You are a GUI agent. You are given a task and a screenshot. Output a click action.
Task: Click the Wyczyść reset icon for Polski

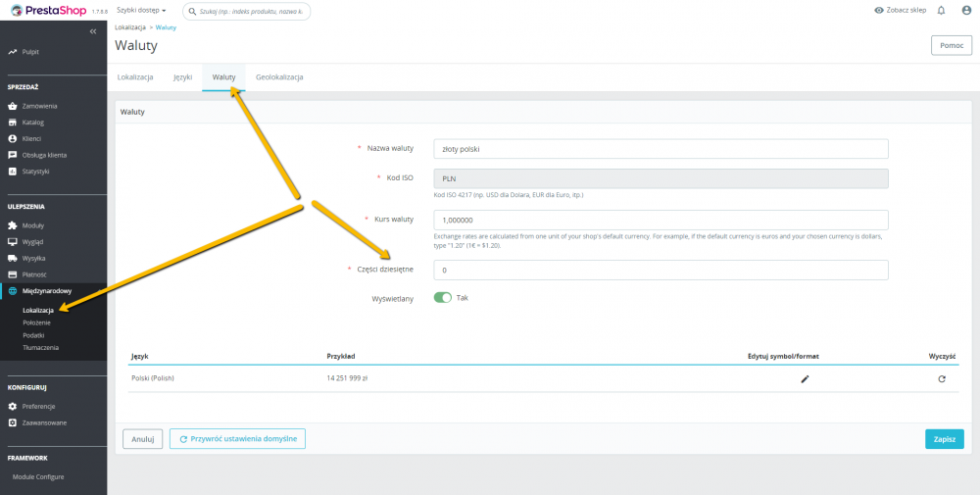942,378
